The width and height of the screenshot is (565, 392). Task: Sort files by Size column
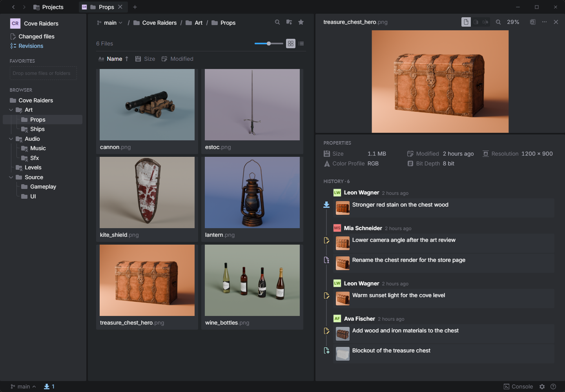145,59
